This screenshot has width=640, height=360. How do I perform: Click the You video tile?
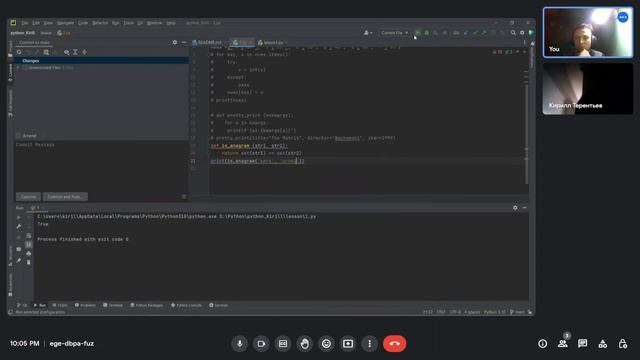click(x=588, y=32)
